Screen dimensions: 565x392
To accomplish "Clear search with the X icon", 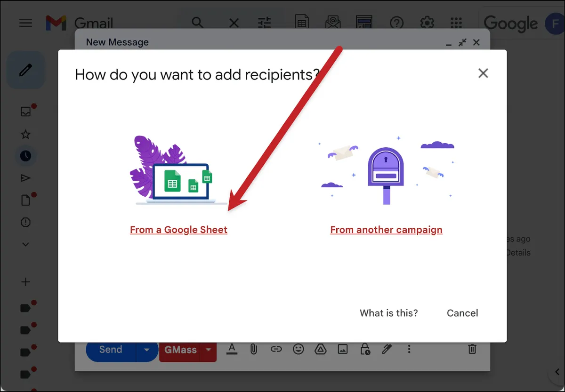I will point(234,23).
